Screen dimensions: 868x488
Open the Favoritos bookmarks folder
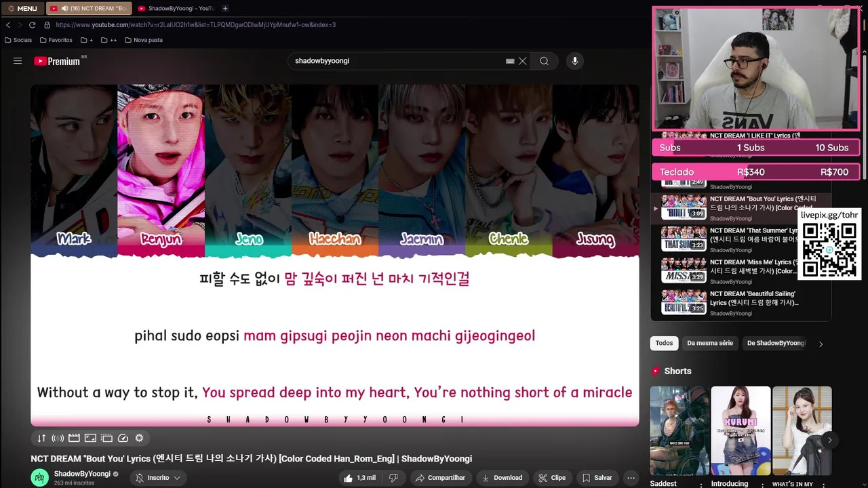click(x=56, y=40)
